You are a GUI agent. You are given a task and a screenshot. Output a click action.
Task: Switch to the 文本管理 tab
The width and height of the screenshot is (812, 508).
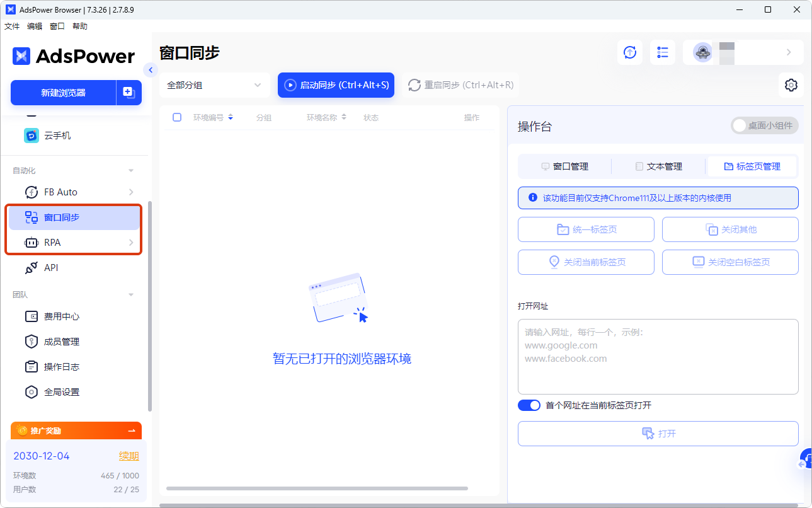point(658,166)
